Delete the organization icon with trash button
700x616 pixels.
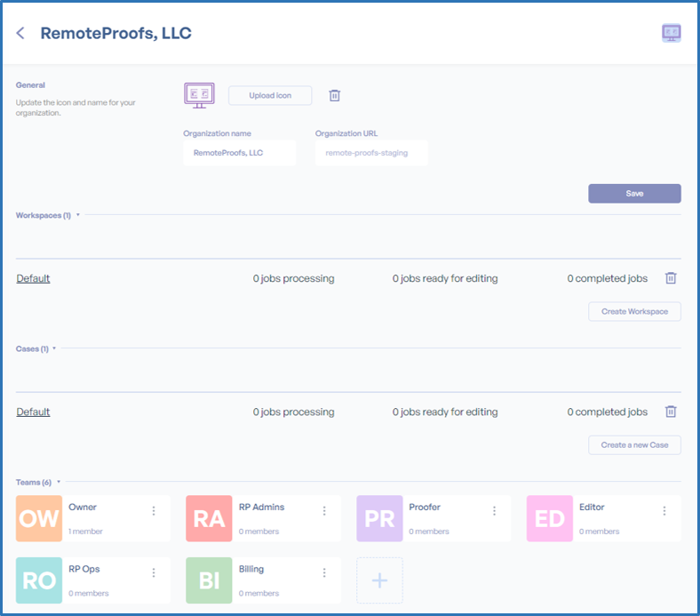point(334,95)
